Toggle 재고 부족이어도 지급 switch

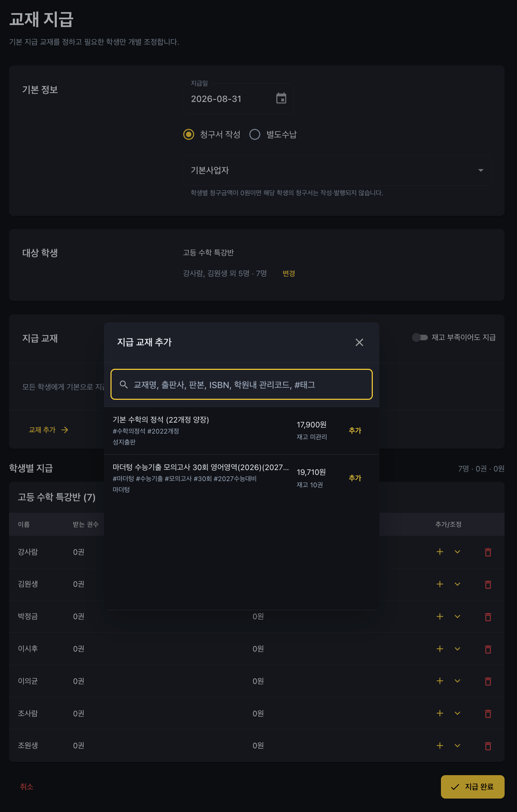tap(420, 337)
